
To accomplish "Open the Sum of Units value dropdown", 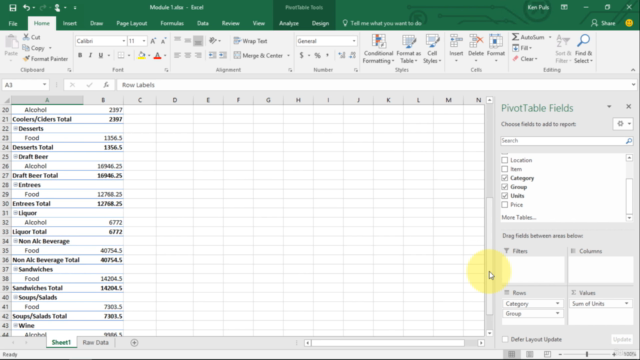I will (x=627, y=304).
